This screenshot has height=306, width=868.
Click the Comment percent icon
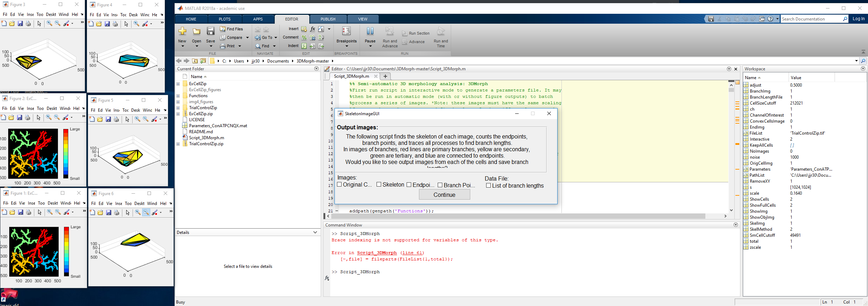304,37
